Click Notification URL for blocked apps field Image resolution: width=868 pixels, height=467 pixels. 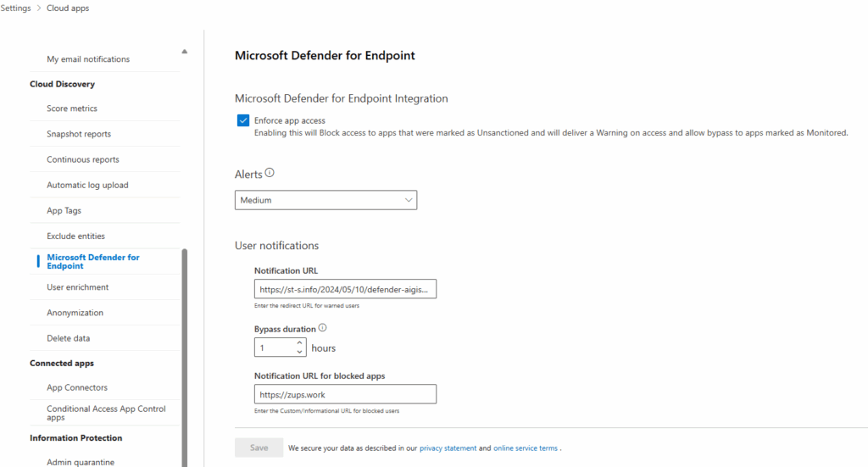tap(345, 394)
